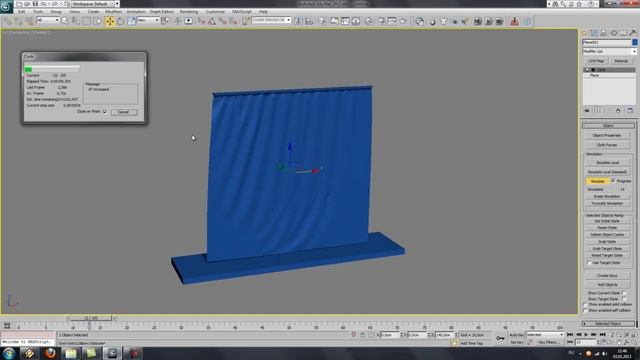640x360 pixels.
Task: Click the Mirror tool icon
Action: click(x=298, y=21)
